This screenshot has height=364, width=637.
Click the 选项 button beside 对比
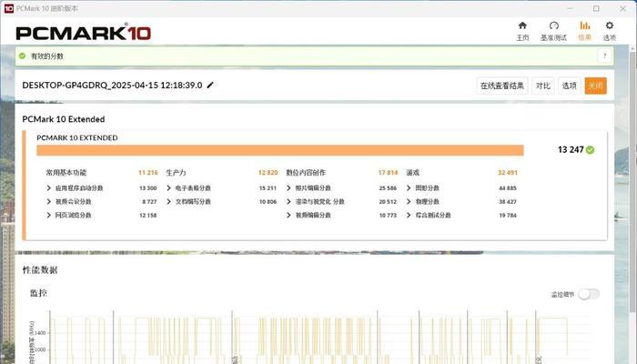[569, 86]
